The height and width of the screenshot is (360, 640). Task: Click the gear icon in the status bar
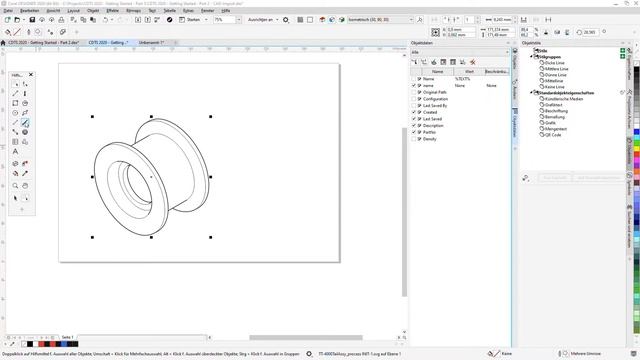pos(309,353)
